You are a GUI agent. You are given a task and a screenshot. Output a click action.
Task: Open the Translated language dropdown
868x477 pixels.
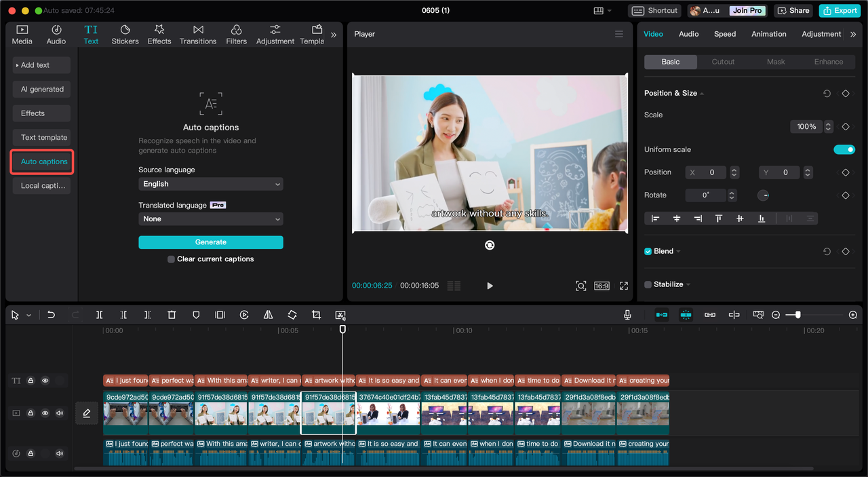(210, 219)
